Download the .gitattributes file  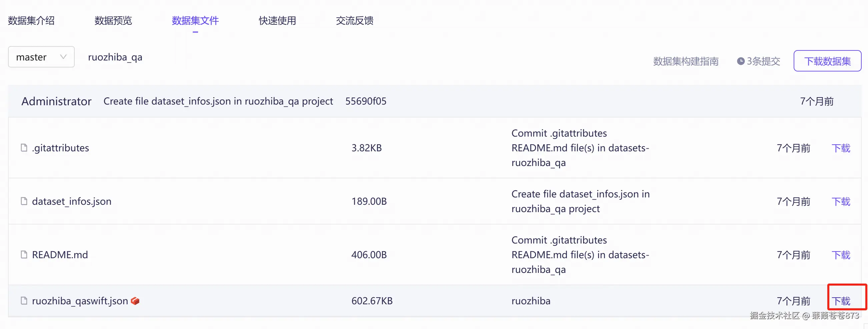click(x=841, y=148)
